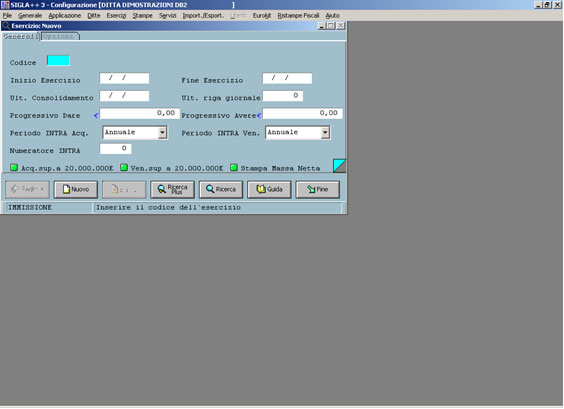
Task: Open the Stampe menu
Action: (x=142, y=15)
